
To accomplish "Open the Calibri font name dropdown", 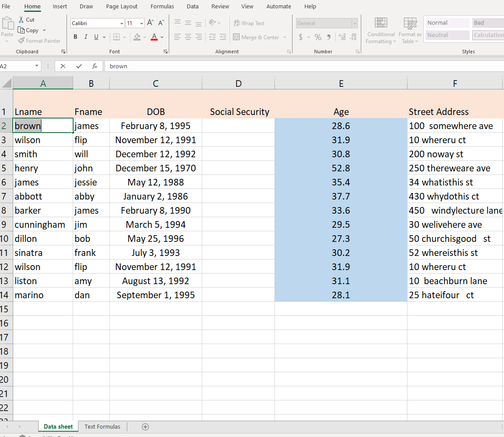I will pos(122,23).
